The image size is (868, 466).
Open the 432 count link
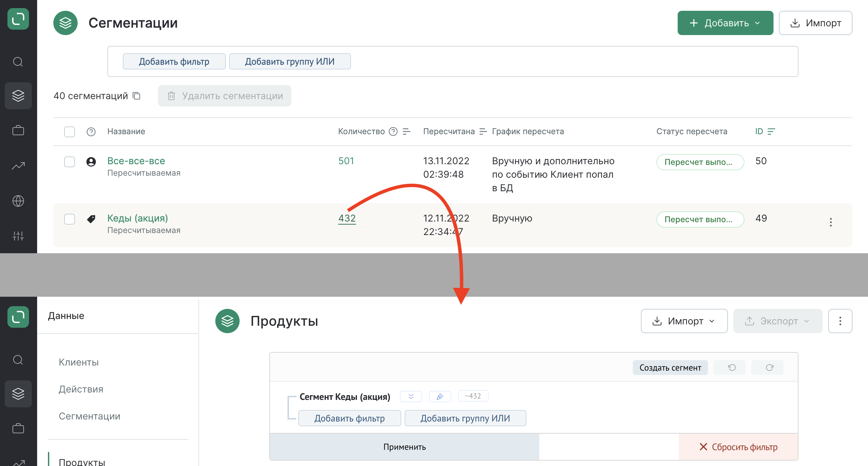(x=347, y=218)
